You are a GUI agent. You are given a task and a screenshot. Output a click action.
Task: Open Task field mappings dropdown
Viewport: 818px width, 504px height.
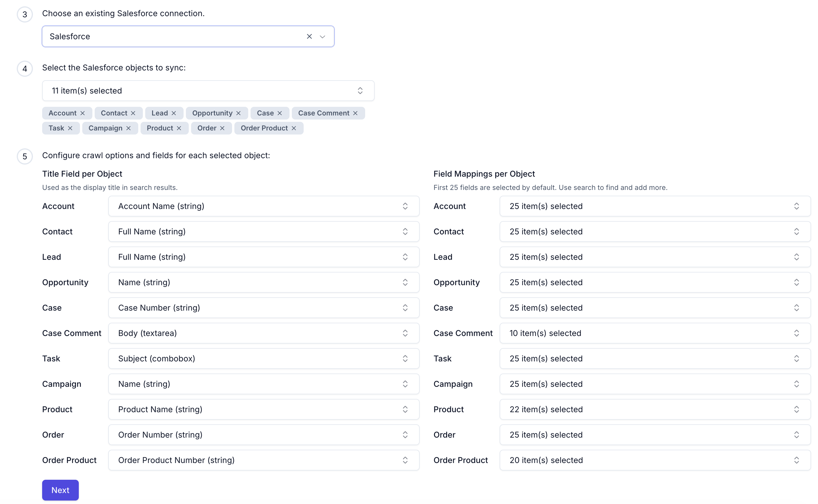click(655, 358)
